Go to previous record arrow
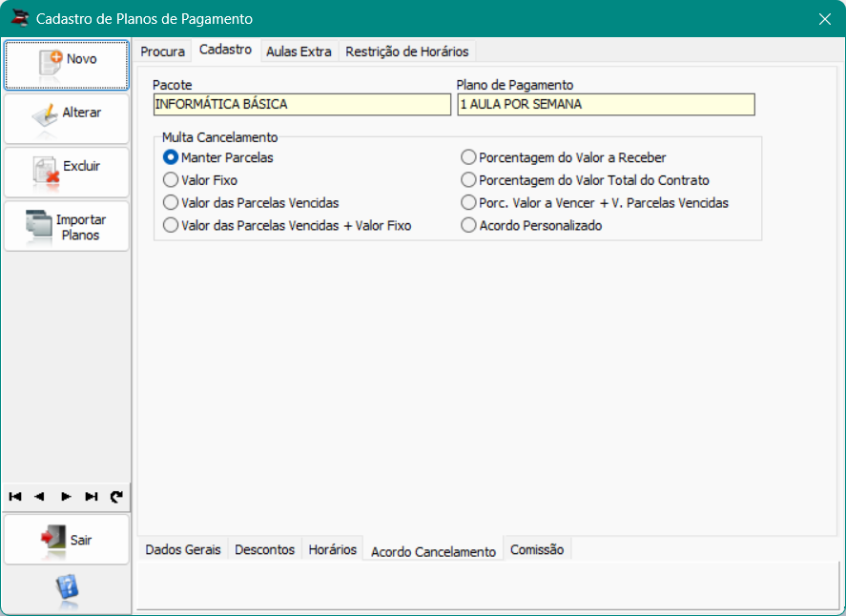Image resolution: width=846 pixels, height=616 pixels. (x=39, y=496)
